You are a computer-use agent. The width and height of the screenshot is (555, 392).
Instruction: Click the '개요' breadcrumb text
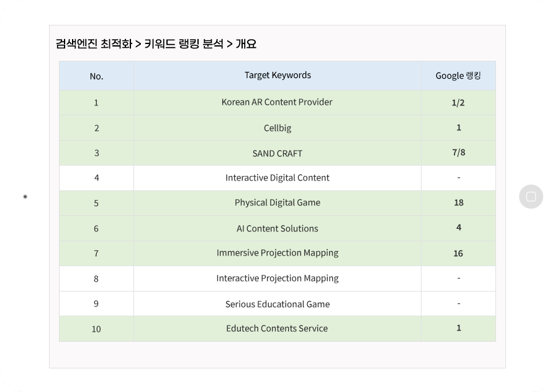[246, 44]
